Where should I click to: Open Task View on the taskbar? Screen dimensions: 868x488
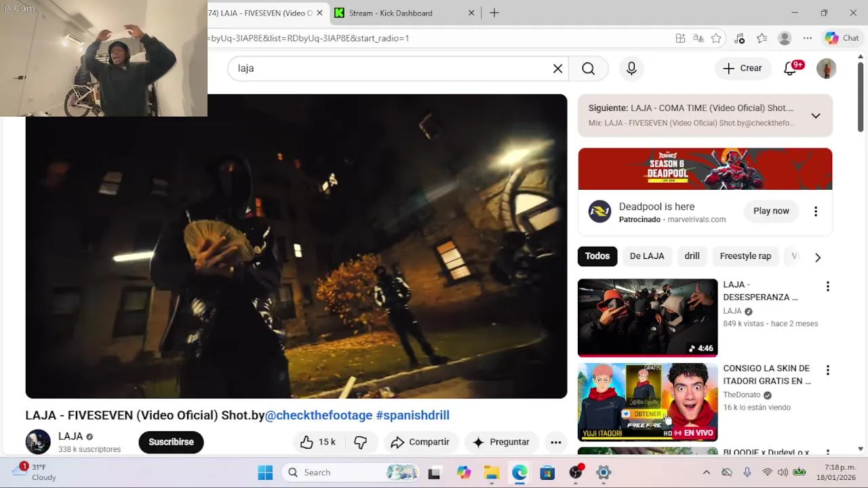[435, 472]
